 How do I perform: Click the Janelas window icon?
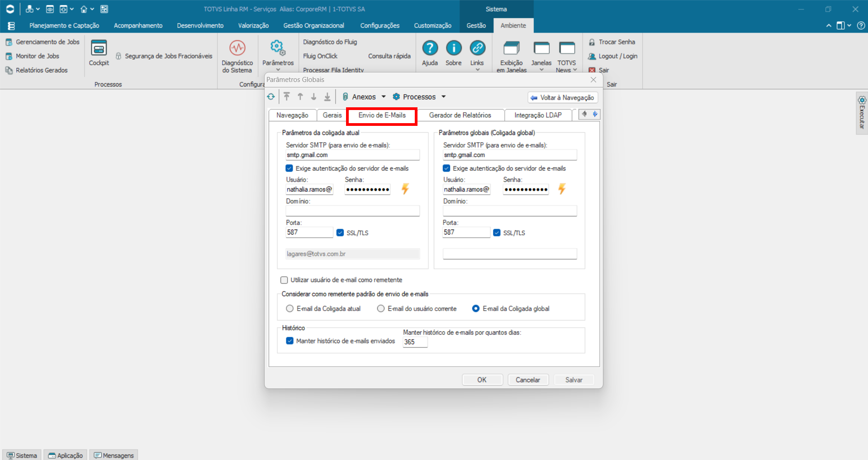click(x=541, y=48)
